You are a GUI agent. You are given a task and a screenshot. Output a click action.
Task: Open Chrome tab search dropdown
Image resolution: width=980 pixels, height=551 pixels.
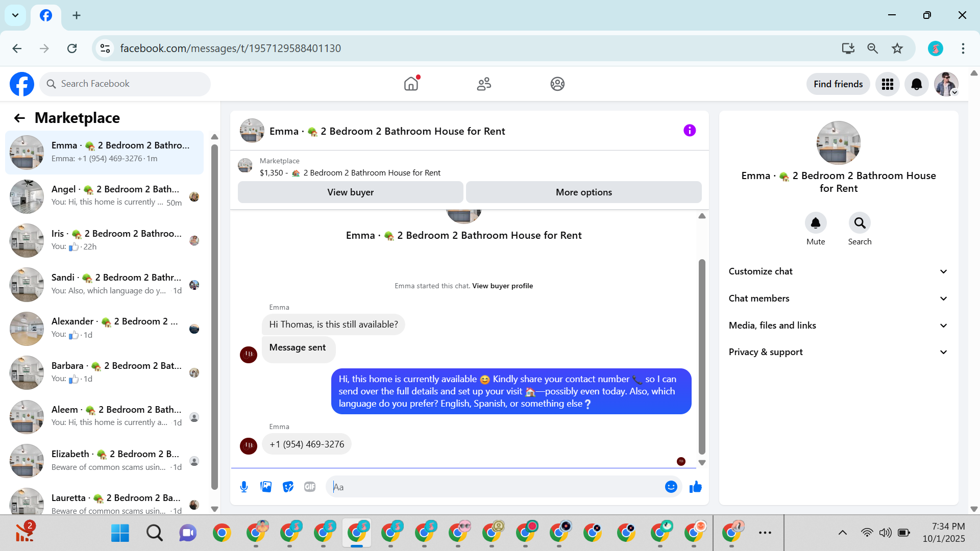tap(15, 15)
